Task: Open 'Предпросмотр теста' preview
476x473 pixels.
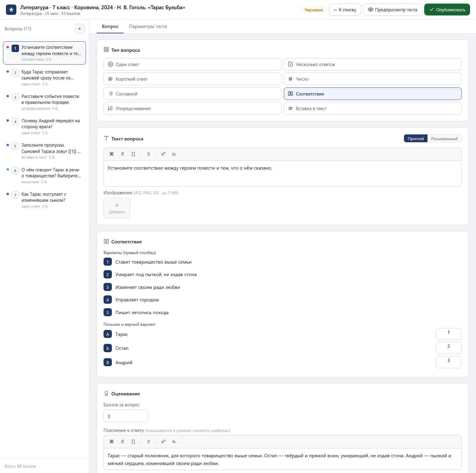Action: click(392, 10)
